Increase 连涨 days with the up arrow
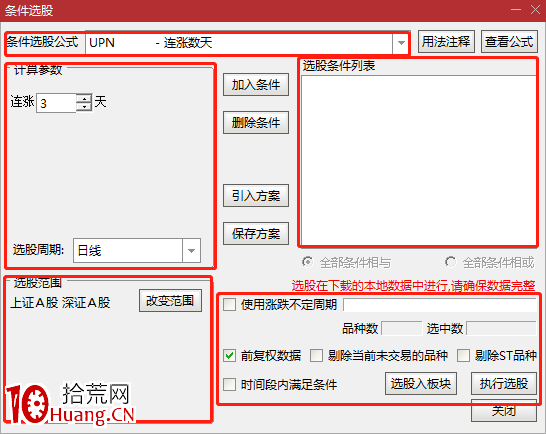This screenshot has width=546, height=434. point(84,99)
